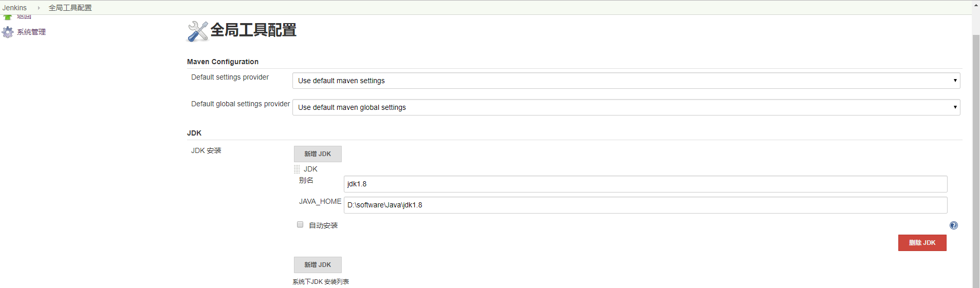Click the red 删除 JDK button
Viewport: 980px width, 288px height.
(x=922, y=243)
